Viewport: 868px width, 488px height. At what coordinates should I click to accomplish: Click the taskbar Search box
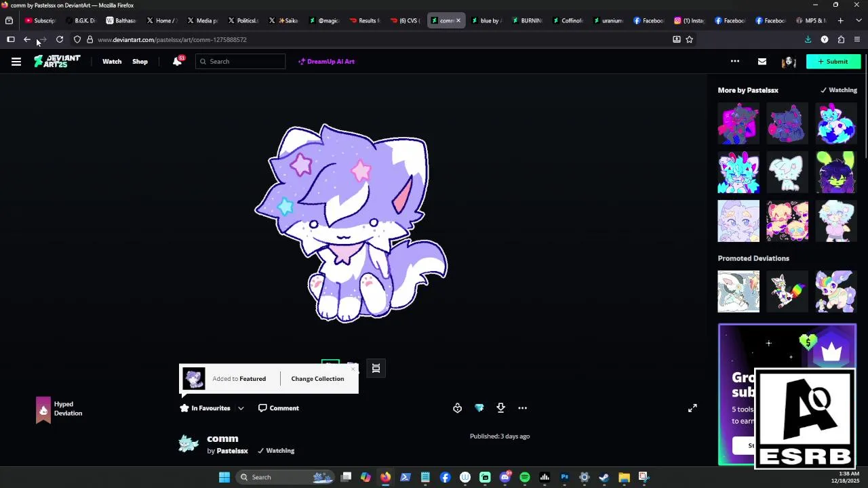285,477
